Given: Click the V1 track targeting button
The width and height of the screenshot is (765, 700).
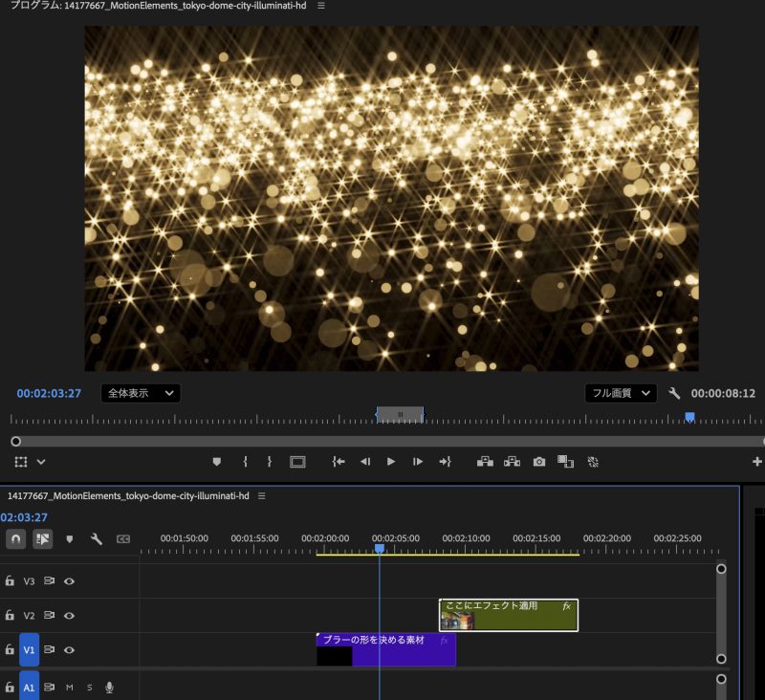Looking at the screenshot, I should click(x=29, y=650).
